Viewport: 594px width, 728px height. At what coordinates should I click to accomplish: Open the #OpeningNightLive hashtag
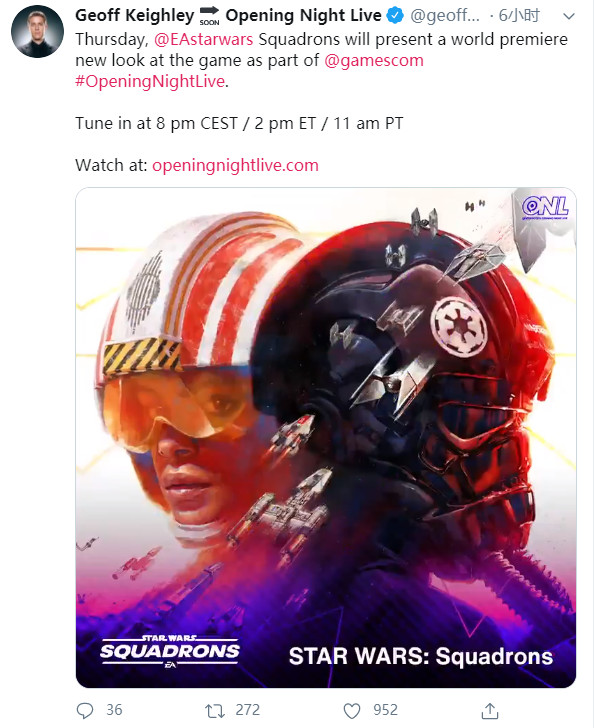click(x=150, y=81)
